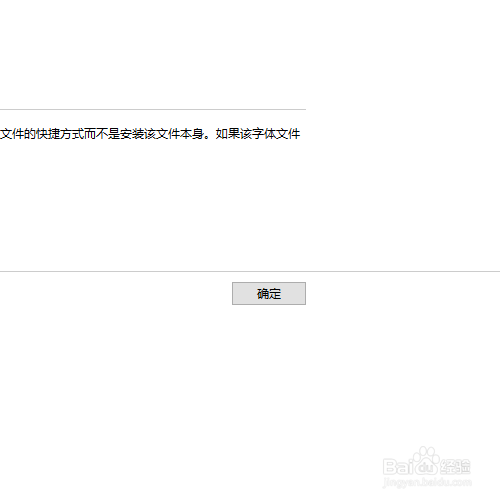The width and height of the screenshot is (500, 500).
Task: Click the word 安装 in the description text
Action: [132, 134]
